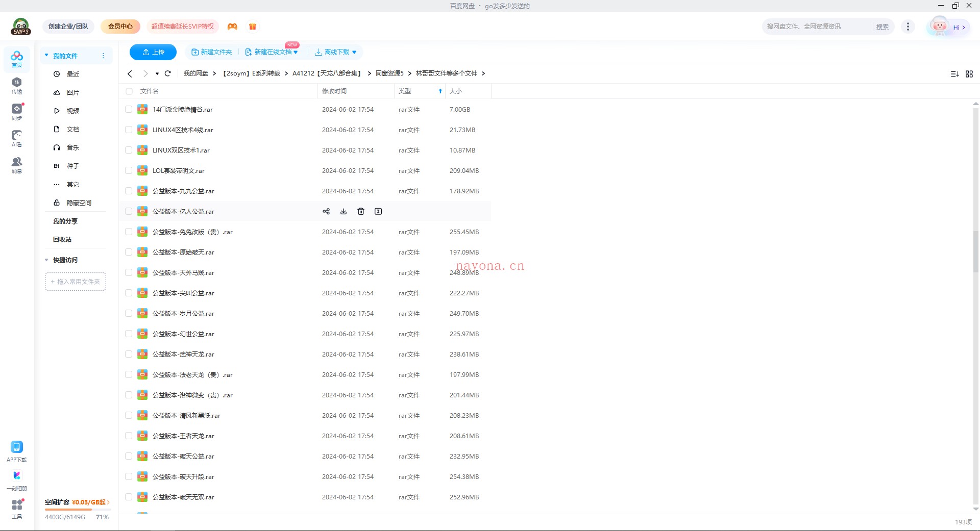This screenshot has width=980, height=531.
Task: Share the 公益版本-亿人公益.rar file
Action: pos(326,211)
